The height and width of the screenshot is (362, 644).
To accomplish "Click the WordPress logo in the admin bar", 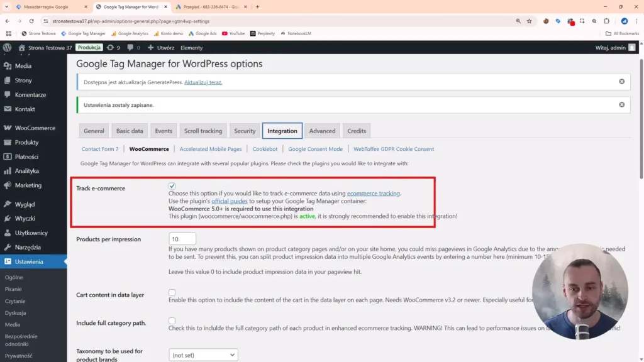I will pyautogui.click(x=7, y=48).
